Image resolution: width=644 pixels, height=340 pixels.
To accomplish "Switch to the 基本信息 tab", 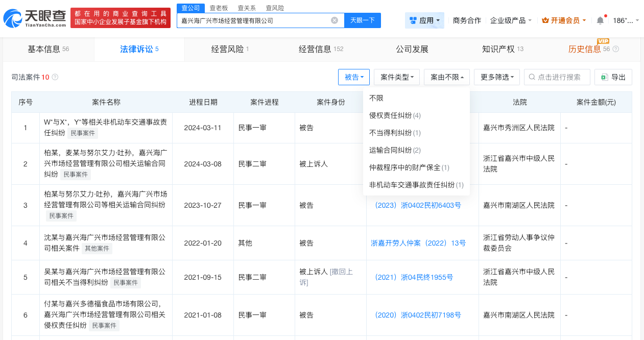I will 49,49.
